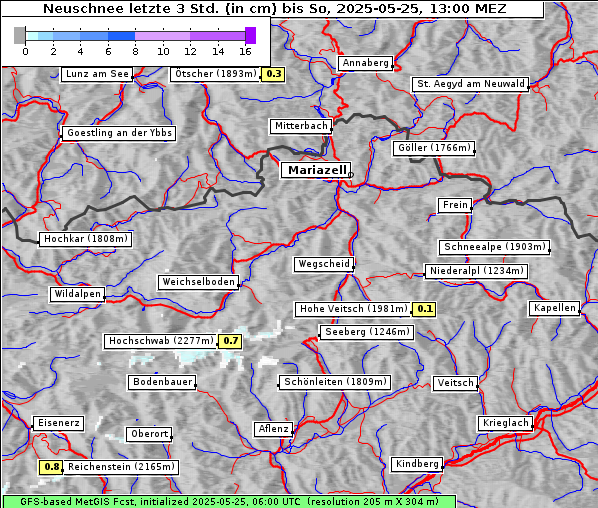Select the Hohe Veitsch (1981m) label
The width and height of the screenshot is (598, 508).
353,309
